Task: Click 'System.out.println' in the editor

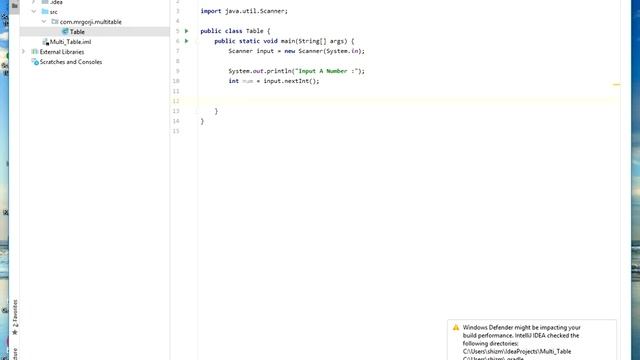Action: tap(260, 71)
